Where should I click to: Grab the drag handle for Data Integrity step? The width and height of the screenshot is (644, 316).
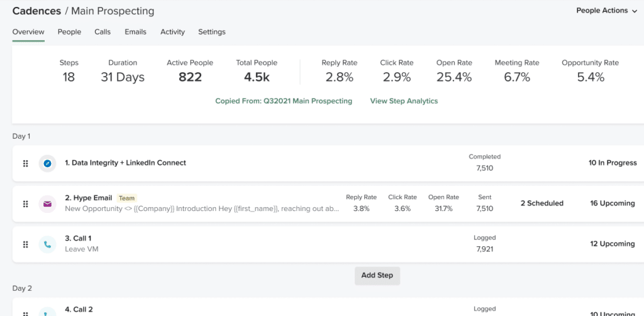(25, 163)
